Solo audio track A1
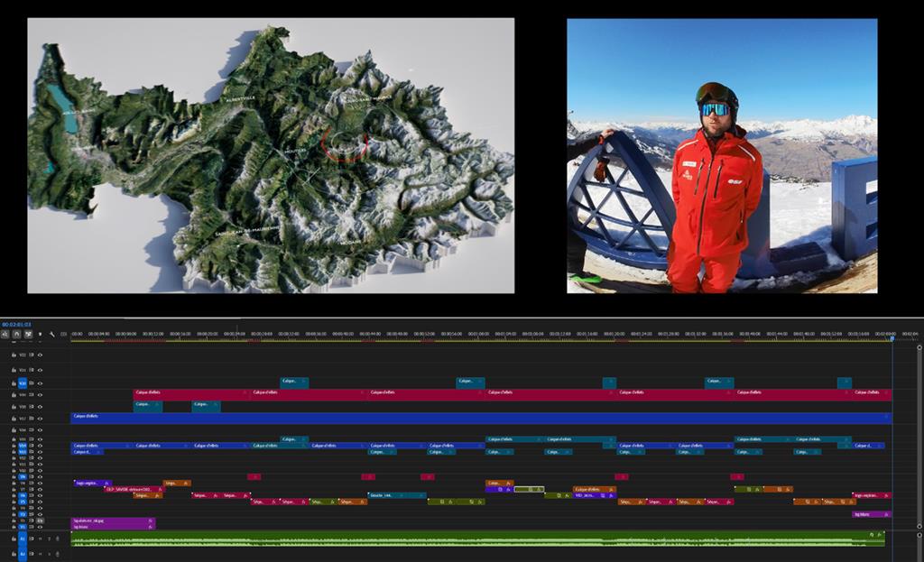 coord(49,539)
